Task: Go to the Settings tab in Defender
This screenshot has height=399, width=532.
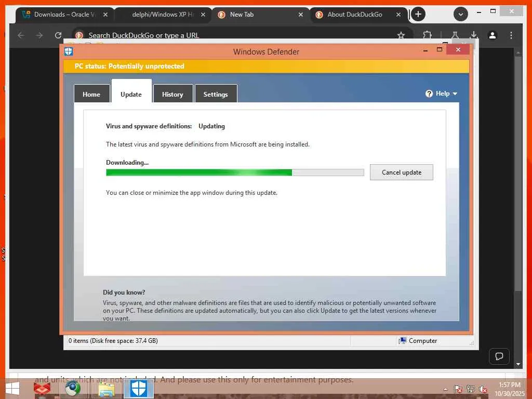Action: [216, 94]
